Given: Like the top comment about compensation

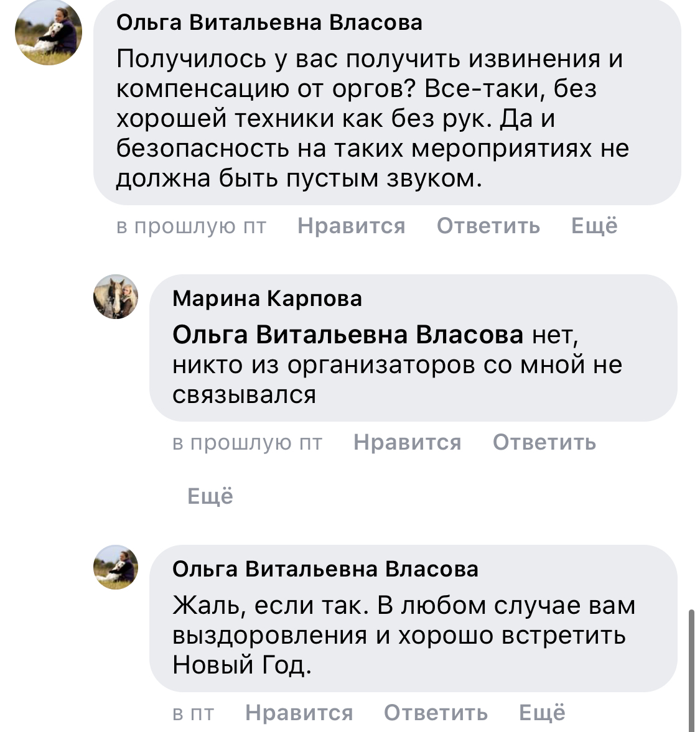Looking at the screenshot, I should (351, 226).
